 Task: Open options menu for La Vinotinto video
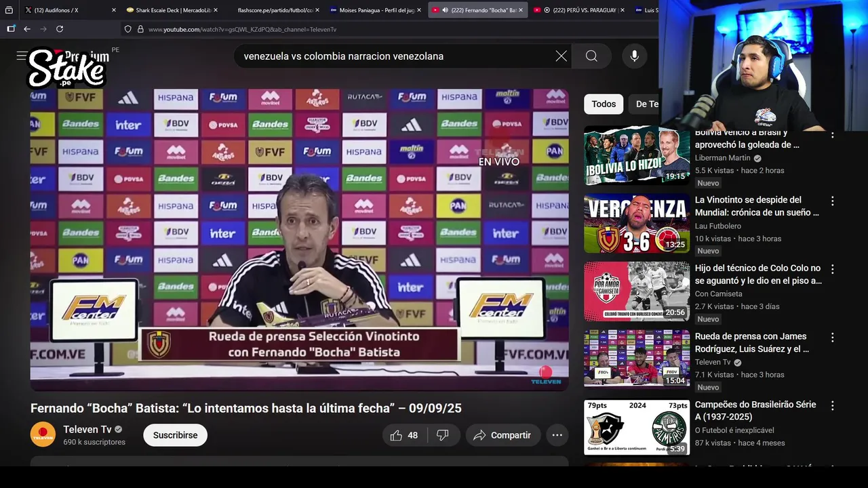click(x=832, y=201)
